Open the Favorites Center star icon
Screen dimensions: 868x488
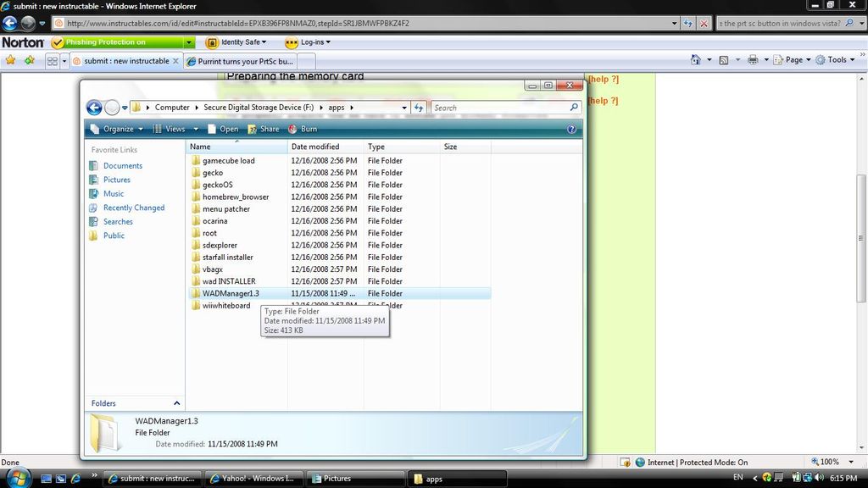pyautogui.click(x=10, y=60)
